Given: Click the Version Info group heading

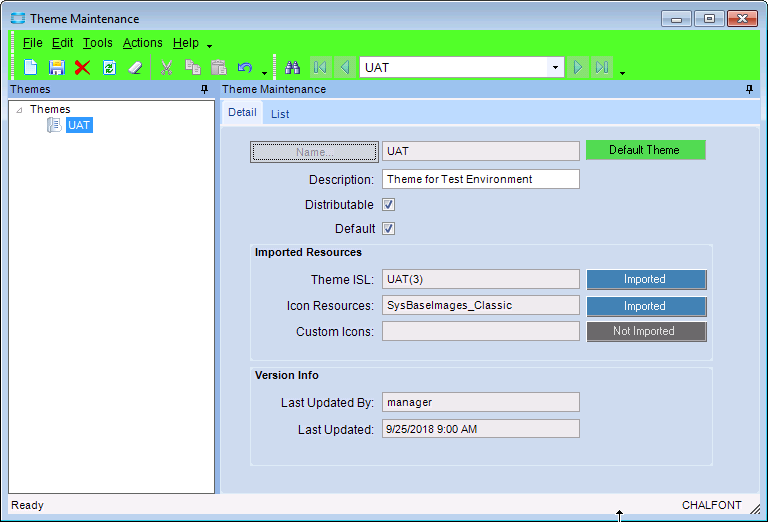Looking at the screenshot, I should click(287, 375).
